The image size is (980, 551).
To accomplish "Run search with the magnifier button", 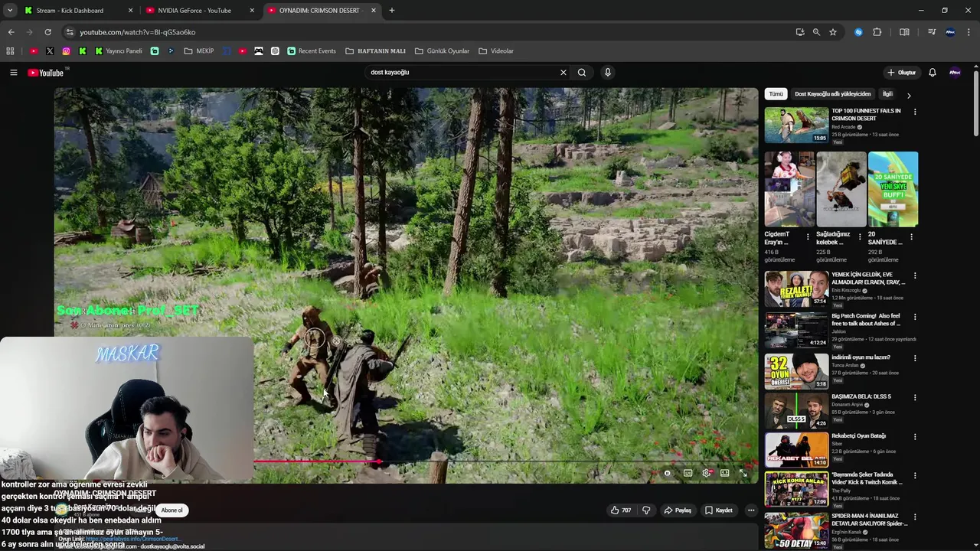I will click(582, 73).
